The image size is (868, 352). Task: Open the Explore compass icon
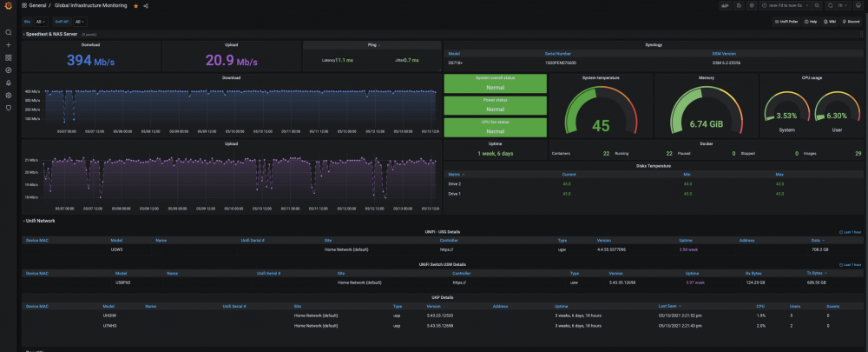click(x=9, y=70)
